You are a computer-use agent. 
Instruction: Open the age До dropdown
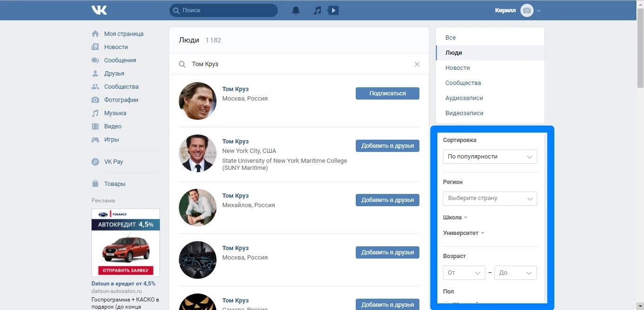pyautogui.click(x=516, y=273)
